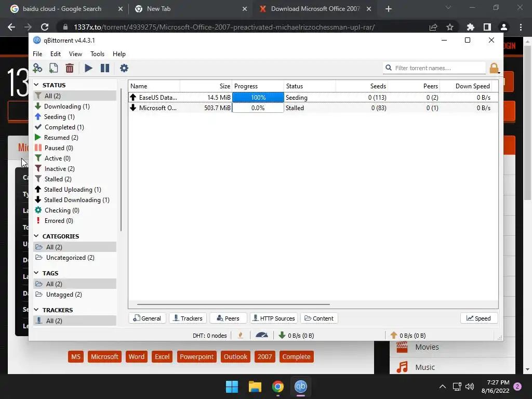This screenshot has height=399, width=532.
Task: Open the lock icon dropdown arrow
Action: [x=499, y=72]
